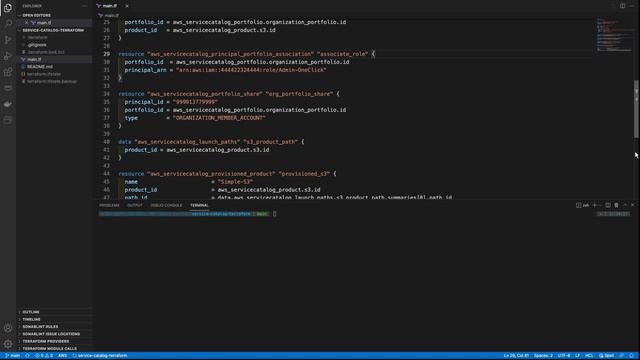Open the Accounts icon in activity bar
The image size is (640, 360).
click(x=8, y=328)
